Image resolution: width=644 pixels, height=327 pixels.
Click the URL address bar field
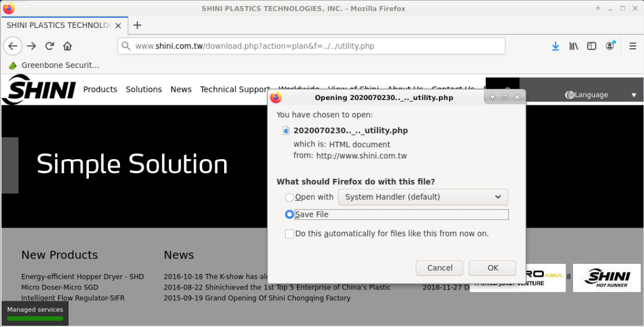[311, 46]
